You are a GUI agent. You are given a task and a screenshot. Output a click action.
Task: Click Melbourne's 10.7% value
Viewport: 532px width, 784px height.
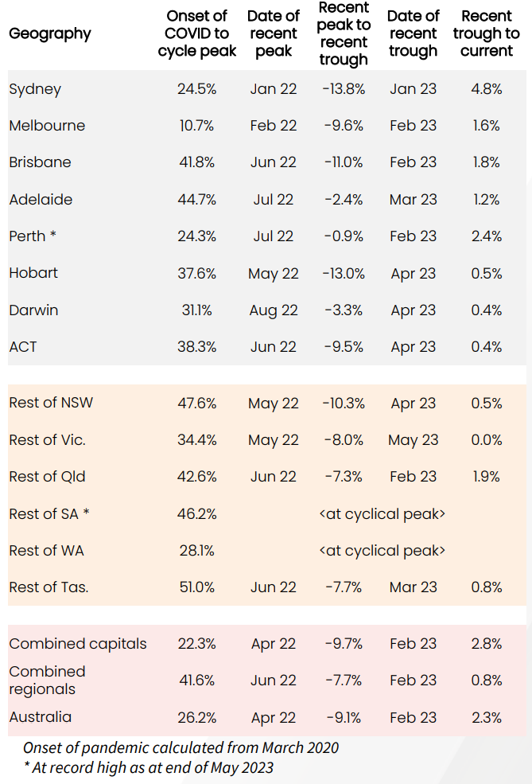pyautogui.click(x=197, y=126)
